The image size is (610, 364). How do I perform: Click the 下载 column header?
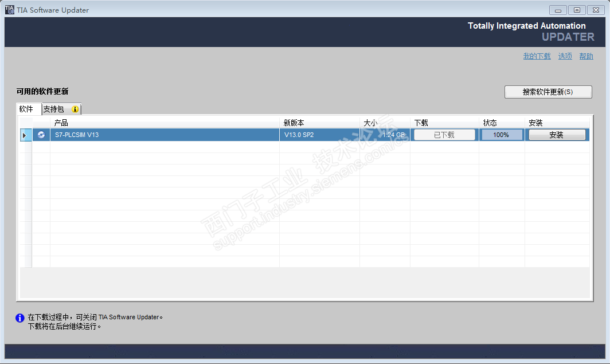(x=444, y=123)
